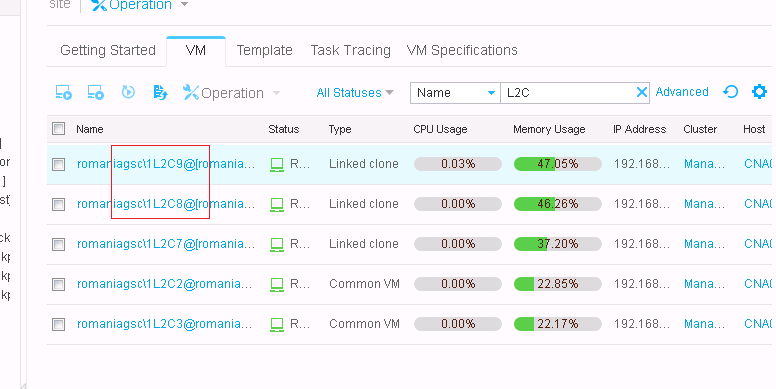Click the 22.85% memory usage bar

pyautogui.click(x=558, y=285)
